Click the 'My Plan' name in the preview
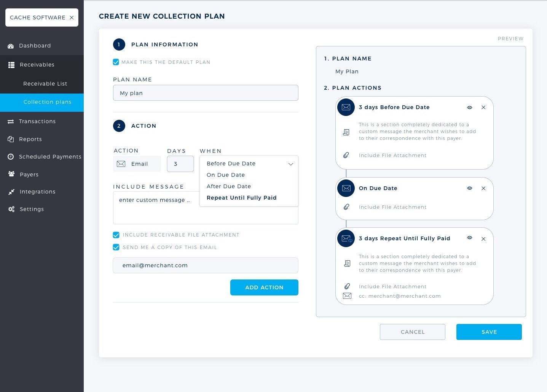This screenshot has width=547, height=392. pyautogui.click(x=347, y=71)
